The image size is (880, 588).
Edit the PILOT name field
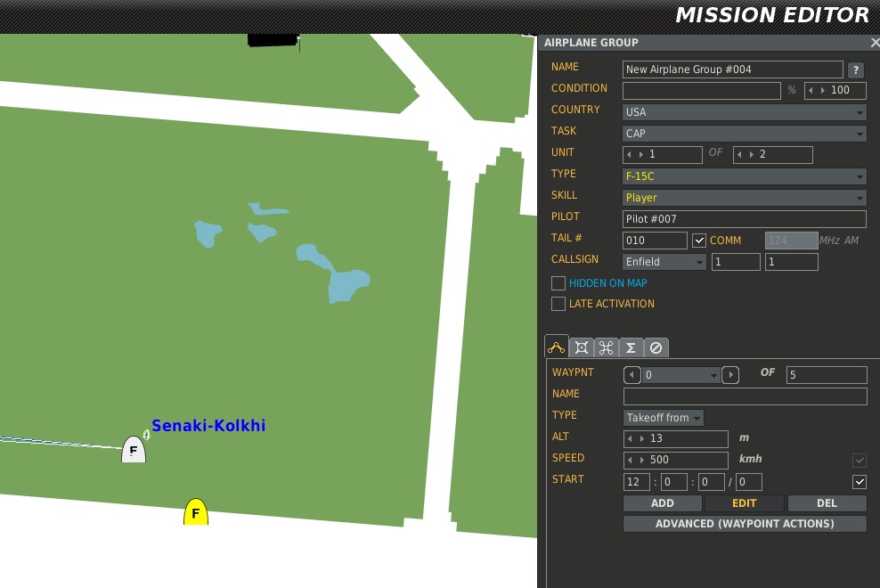745,218
